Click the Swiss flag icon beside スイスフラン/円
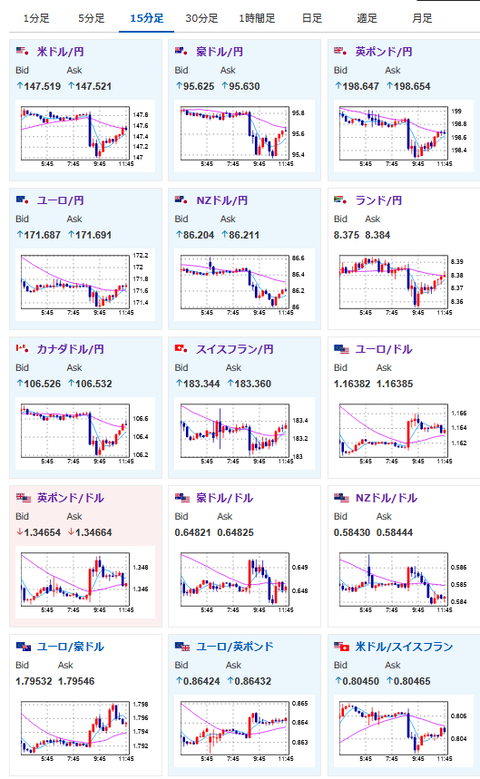 (181, 349)
